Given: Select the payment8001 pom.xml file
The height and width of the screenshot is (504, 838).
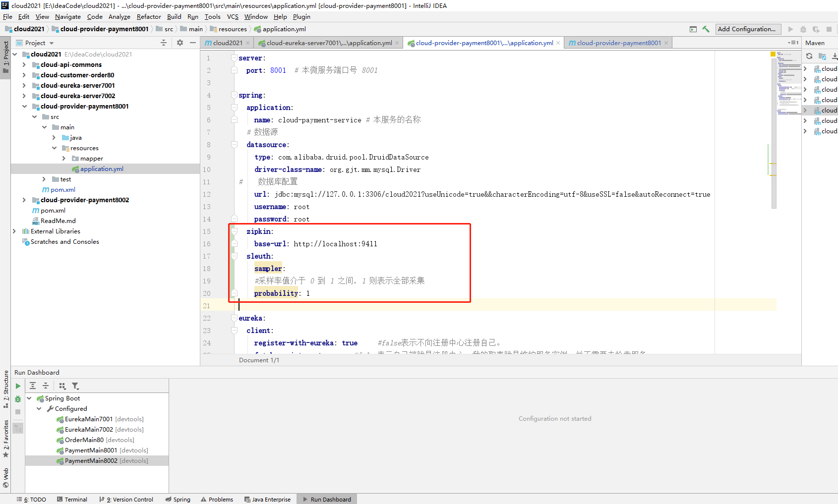Looking at the screenshot, I should (x=59, y=190).
